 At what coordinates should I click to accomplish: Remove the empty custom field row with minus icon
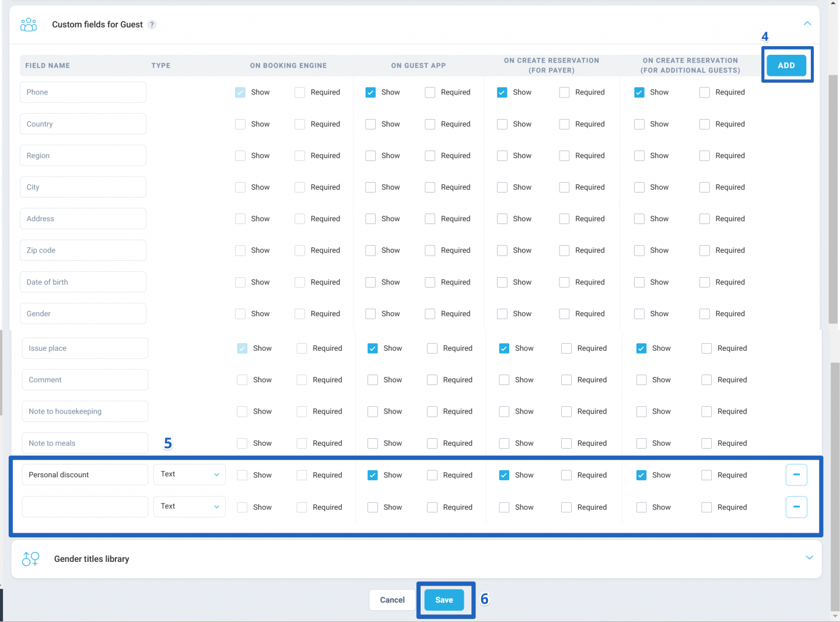(796, 507)
